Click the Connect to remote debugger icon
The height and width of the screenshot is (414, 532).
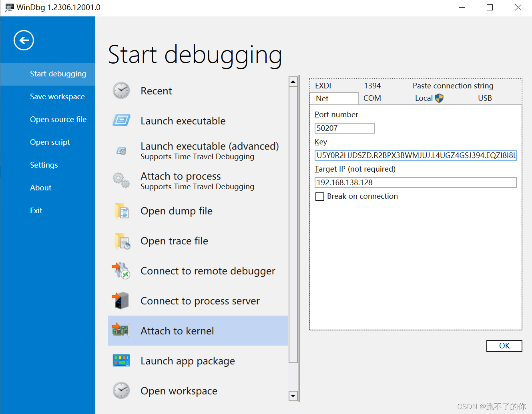(x=121, y=271)
